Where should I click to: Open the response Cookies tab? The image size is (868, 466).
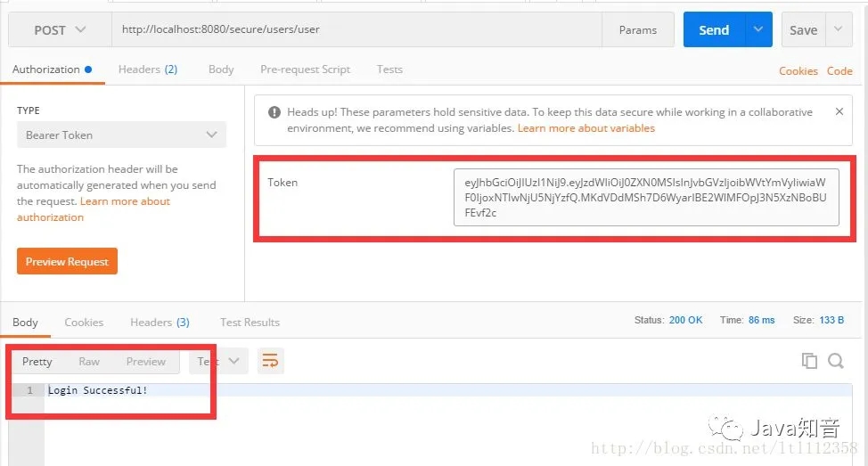click(x=84, y=323)
